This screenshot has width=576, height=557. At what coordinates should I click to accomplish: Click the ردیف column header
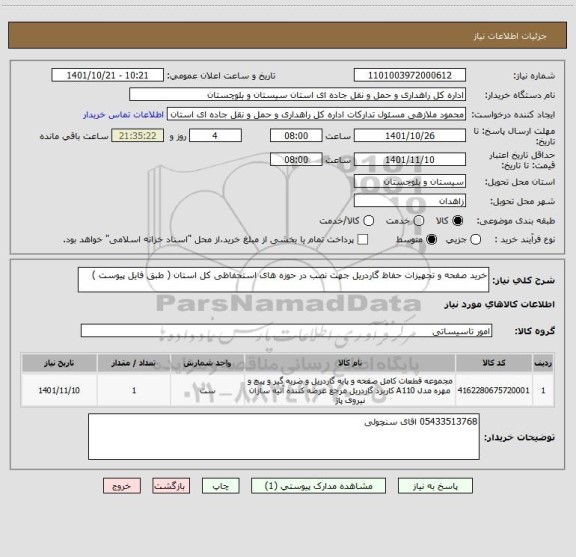tap(543, 363)
